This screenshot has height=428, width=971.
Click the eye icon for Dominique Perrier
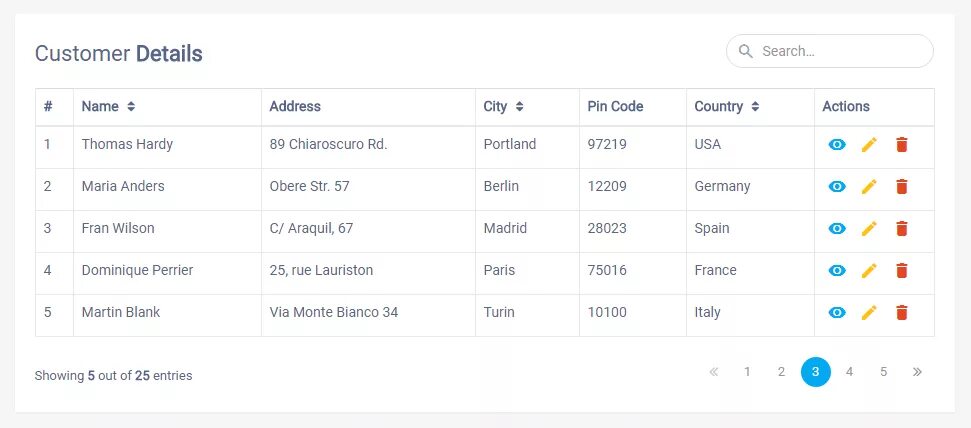[x=837, y=271]
